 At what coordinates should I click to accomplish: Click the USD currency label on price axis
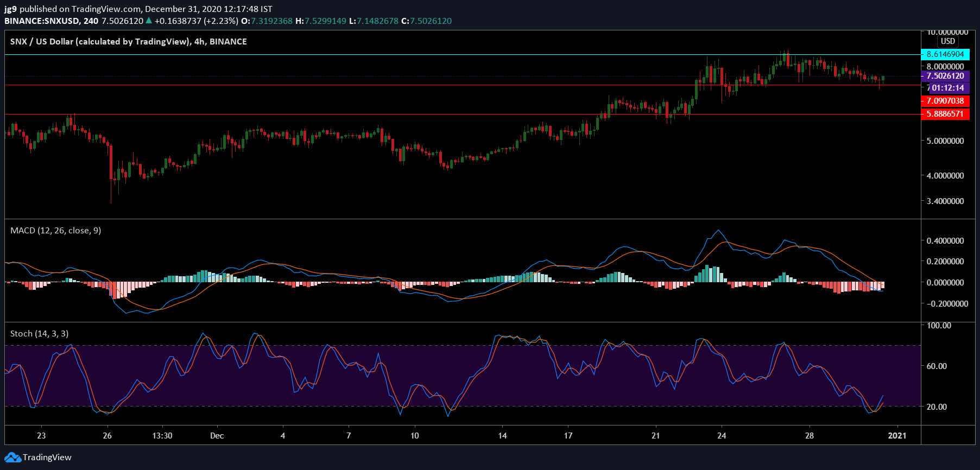tap(948, 41)
